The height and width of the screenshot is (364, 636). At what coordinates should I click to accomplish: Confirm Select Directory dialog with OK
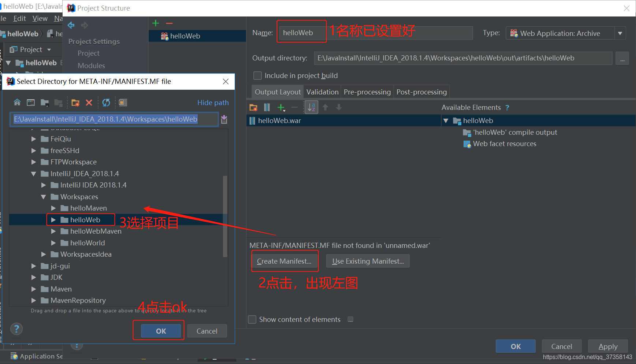pos(161,331)
